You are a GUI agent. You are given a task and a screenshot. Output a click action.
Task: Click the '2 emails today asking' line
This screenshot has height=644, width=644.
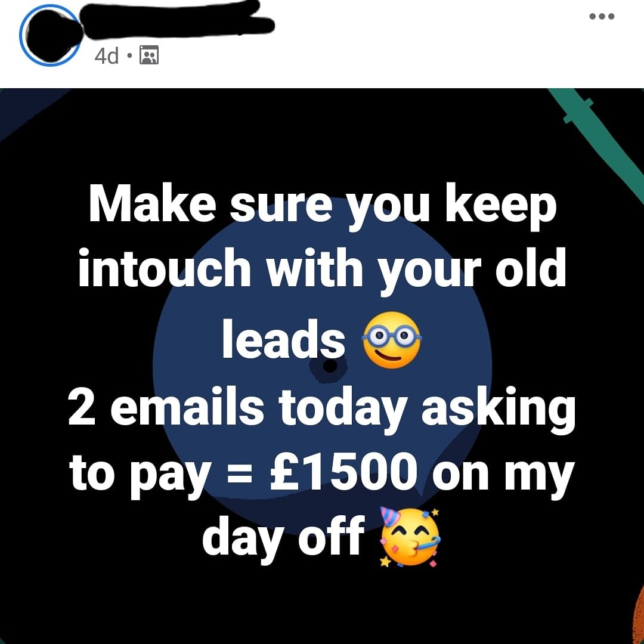click(323, 409)
